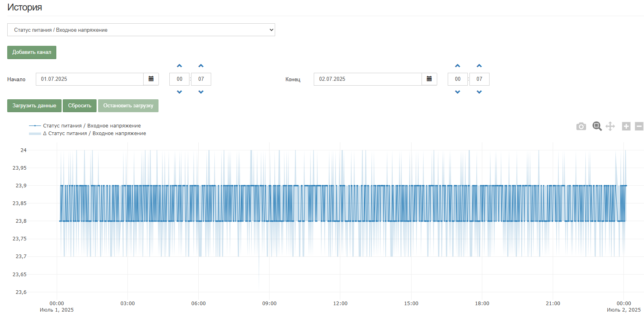
Task: Click the Сбросить button
Action: (80, 106)
